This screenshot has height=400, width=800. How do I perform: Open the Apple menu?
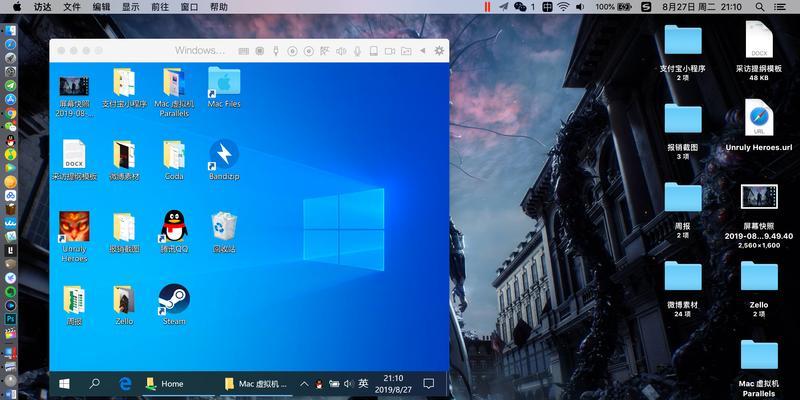coord(17,7)
